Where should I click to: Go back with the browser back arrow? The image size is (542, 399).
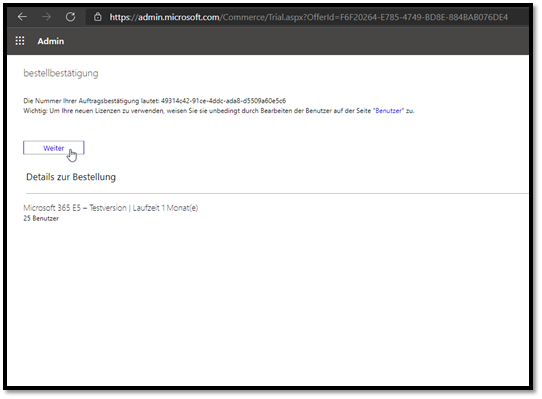[x=22, y=17]
